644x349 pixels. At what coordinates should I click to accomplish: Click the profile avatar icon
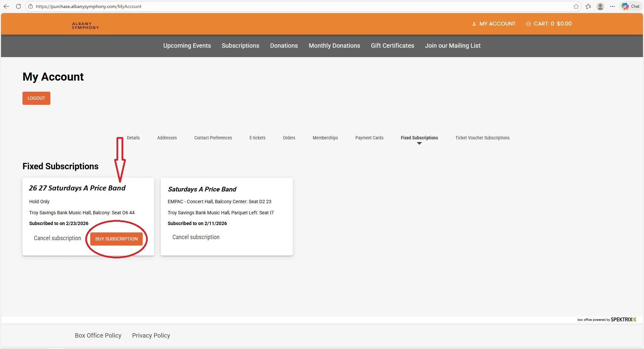(x=600, y=6)
